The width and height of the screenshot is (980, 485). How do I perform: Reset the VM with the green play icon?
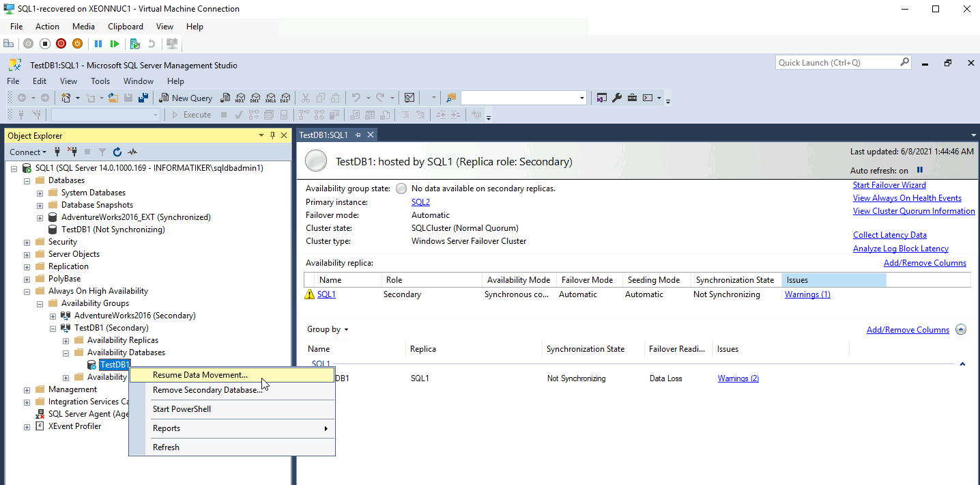click(x=115, y=43)
